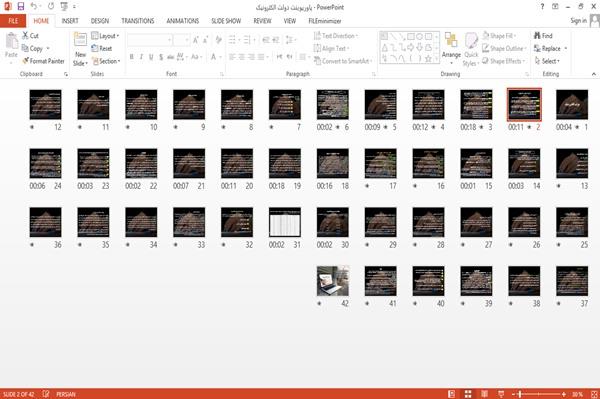600x399 pixels.
Task: Open the FILEminimizer tab
Action: coord(325,21)
